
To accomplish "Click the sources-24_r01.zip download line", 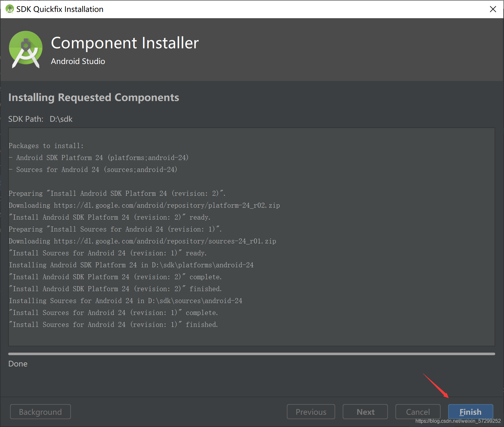I will tap(142, 241).
